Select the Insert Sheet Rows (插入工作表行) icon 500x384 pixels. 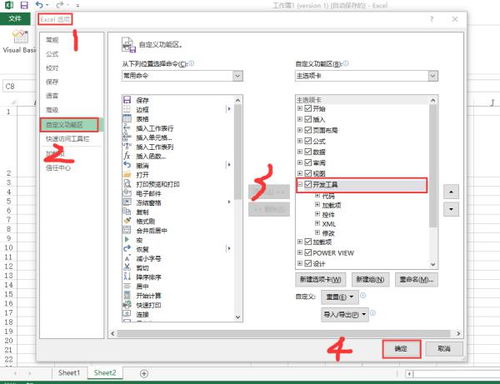[127, 128]
